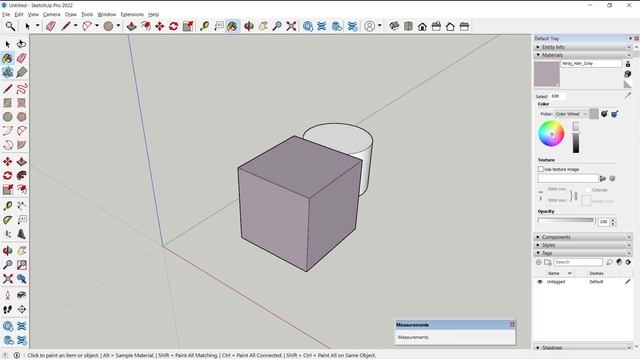Screen dimensions: 640x360
Task: Expand the Styles panel
Action: click(x=582, y=245)
